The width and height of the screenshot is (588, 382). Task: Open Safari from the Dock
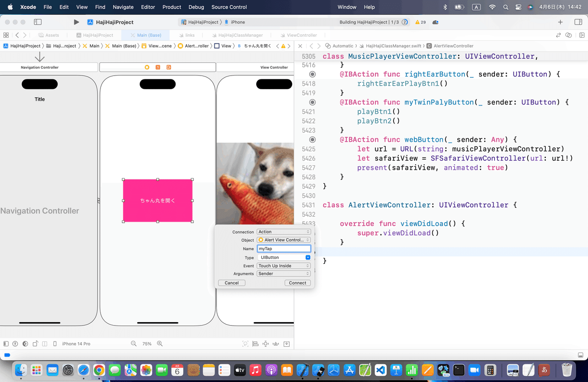83,370
